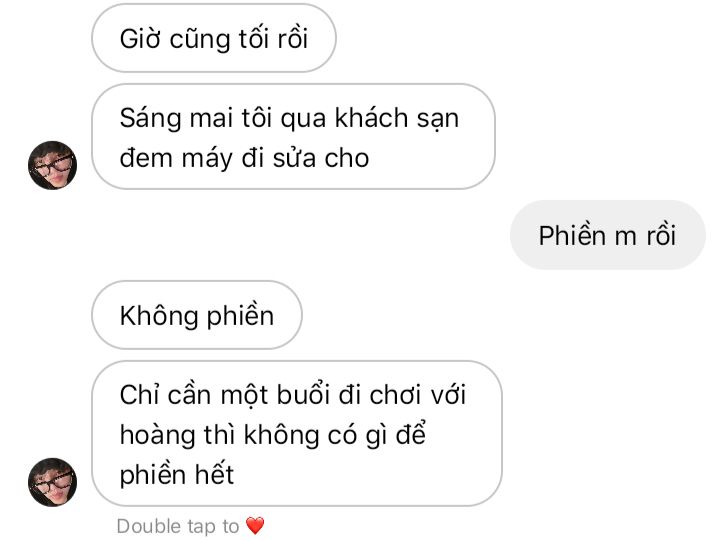Click the words 'phiền hết' in last bubble

pos(177,475)
